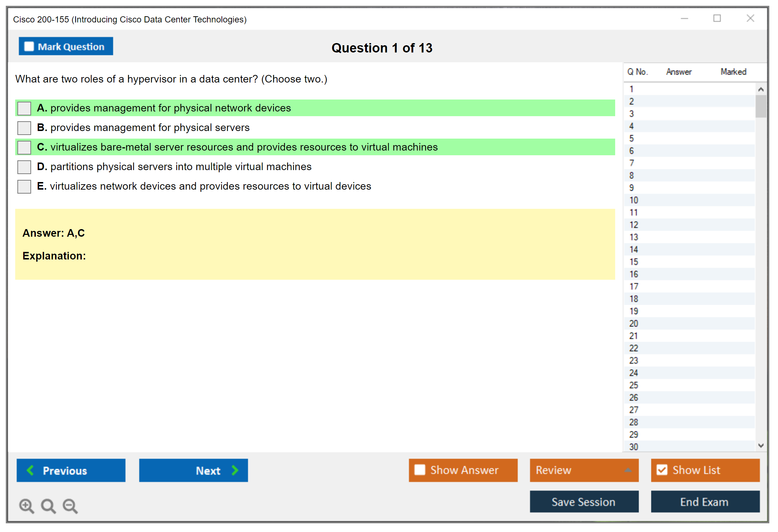Tick the checkbox for option D
The height and width of the screenshot is (532, 778).
coord(24,167)
